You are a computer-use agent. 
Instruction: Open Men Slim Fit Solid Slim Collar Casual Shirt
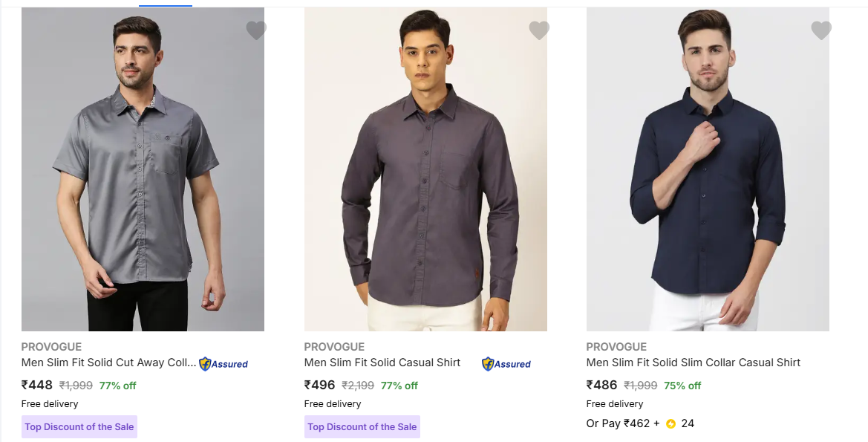(694, 363)
